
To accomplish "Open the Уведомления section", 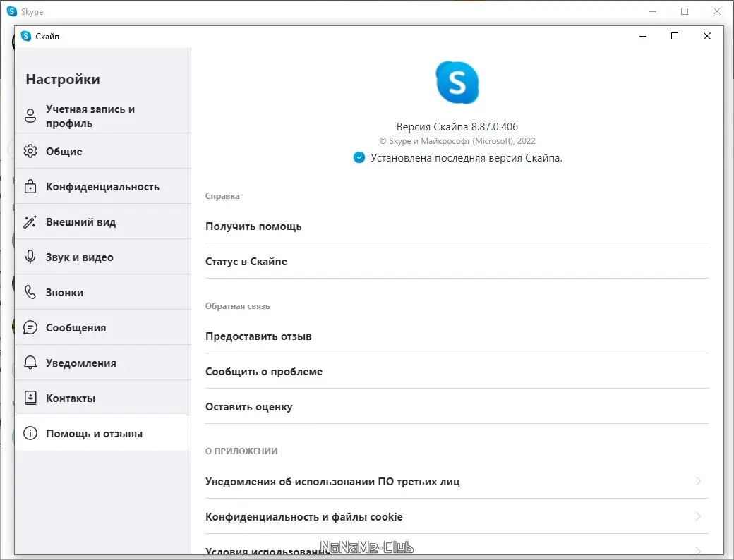I will click(103, 363).
